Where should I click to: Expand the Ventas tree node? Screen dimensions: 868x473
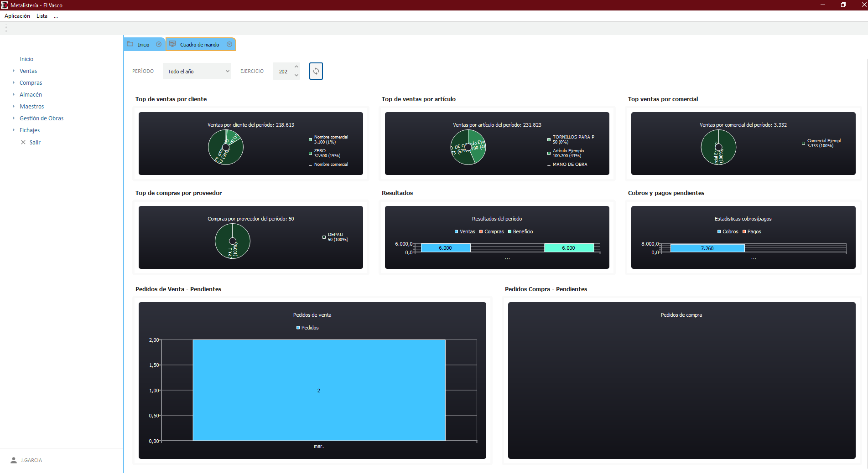pyautogui.click(x=14, y=71)
